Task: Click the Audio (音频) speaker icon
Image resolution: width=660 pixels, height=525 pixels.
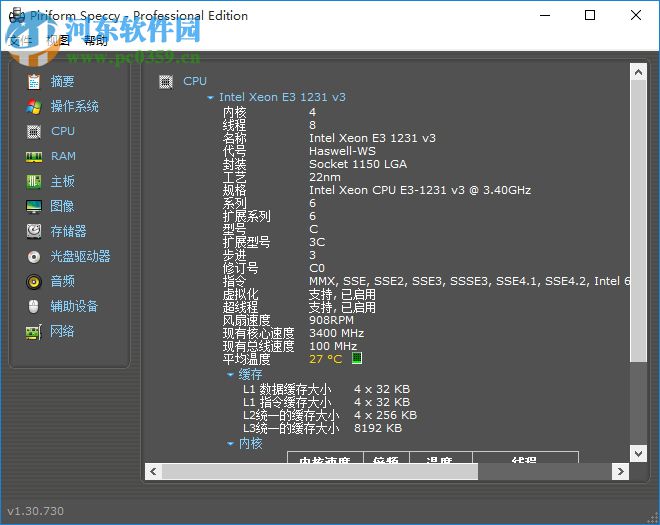Action: coord(34,281)
